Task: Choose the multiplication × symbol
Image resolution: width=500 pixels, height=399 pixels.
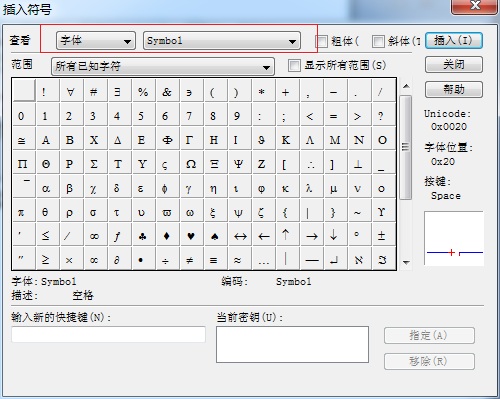Action: pyautogui.click(x=69, y=260)
